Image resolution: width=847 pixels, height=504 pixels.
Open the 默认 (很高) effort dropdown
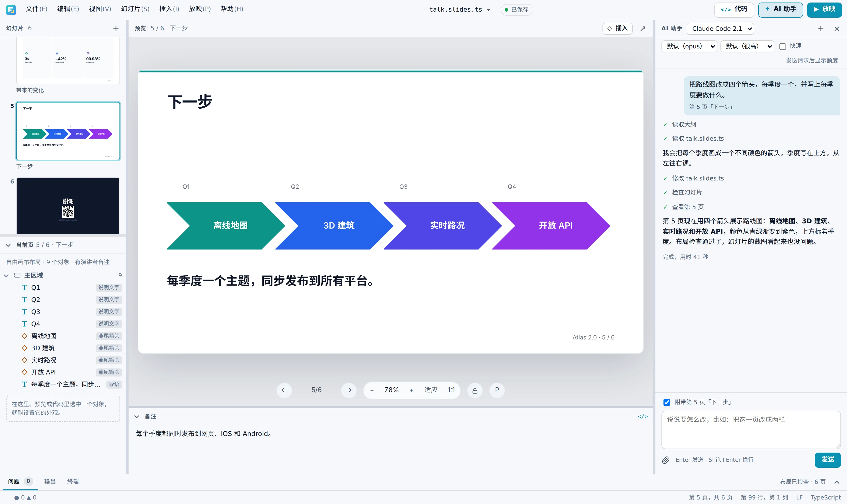[747, 47]
